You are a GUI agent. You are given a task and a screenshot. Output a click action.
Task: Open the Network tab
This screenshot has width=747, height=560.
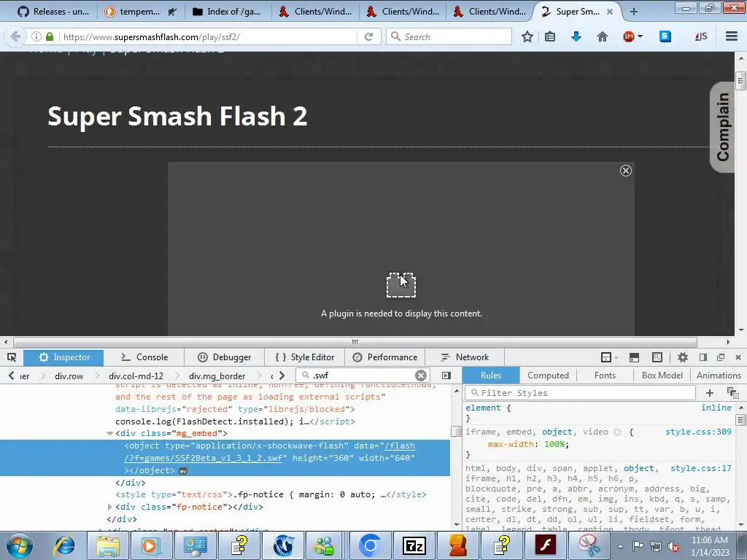click(465, 357)
